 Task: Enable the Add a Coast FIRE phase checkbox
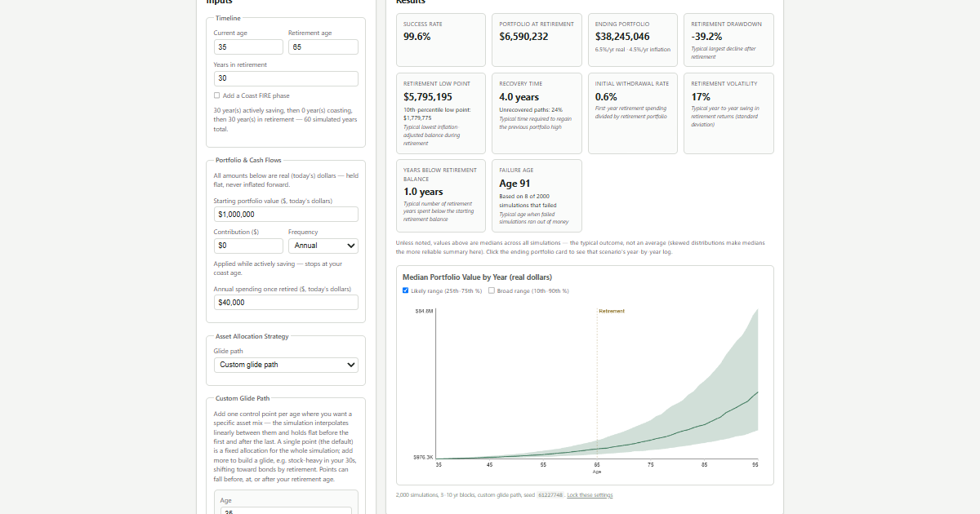click(x=216, y=95)
